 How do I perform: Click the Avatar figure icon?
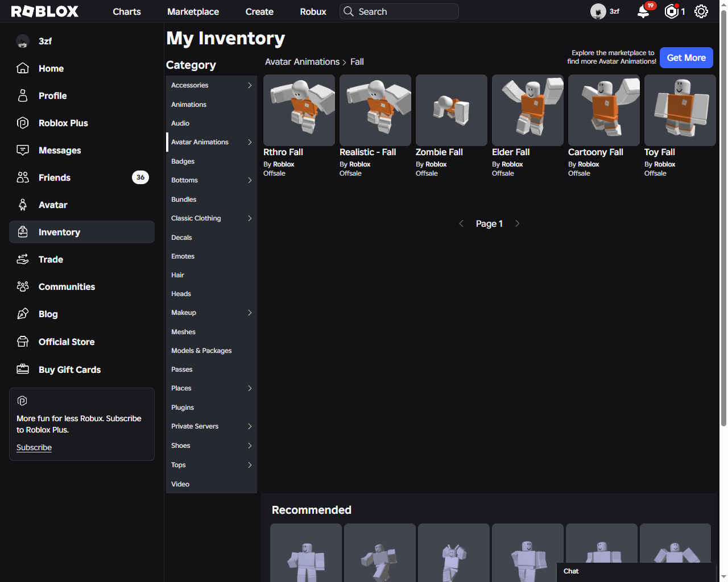click(x=23, y=205)
